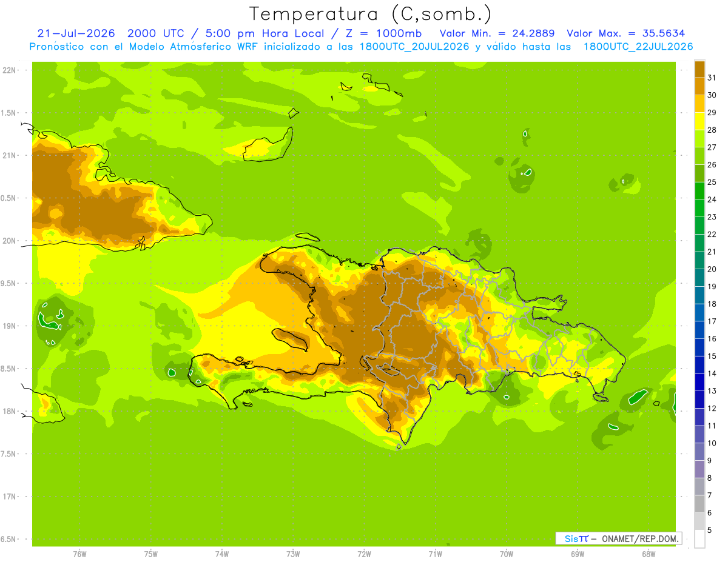Image resolution: width=728 pixels, height=562 pixels.
Task: Click the '31' colorbar label
Action: [712, 77]
